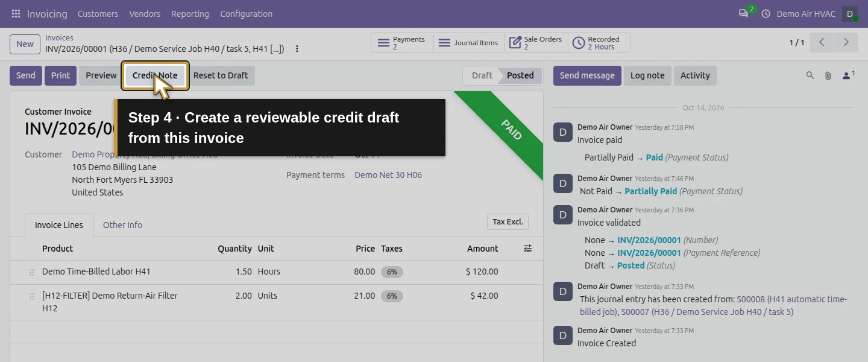
Task: Open the Journal Items smart button
Action: [x=469, y=43]
